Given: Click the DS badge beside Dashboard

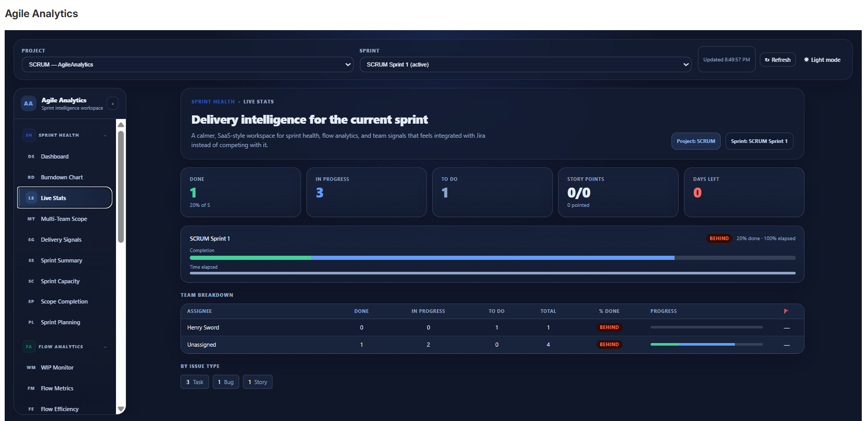Looking at the screenshot, I should [x=31, y=156].
